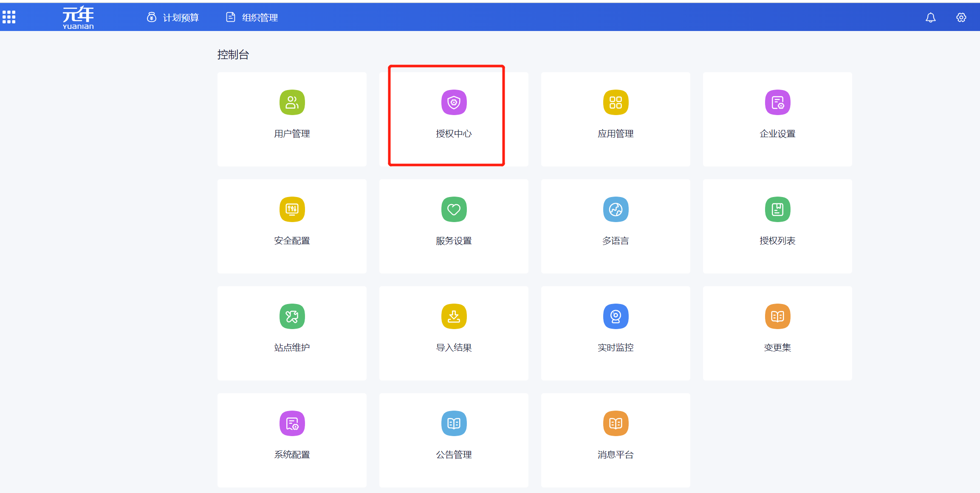Show notifications via bell icon
This screenshot has height=493, width=980.
click(x=930, y=17)
